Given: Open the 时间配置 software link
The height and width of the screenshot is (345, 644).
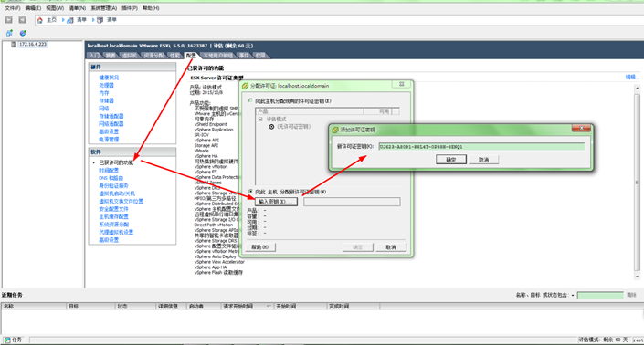Looking at the screenshot, I should [x=109, y=171].
